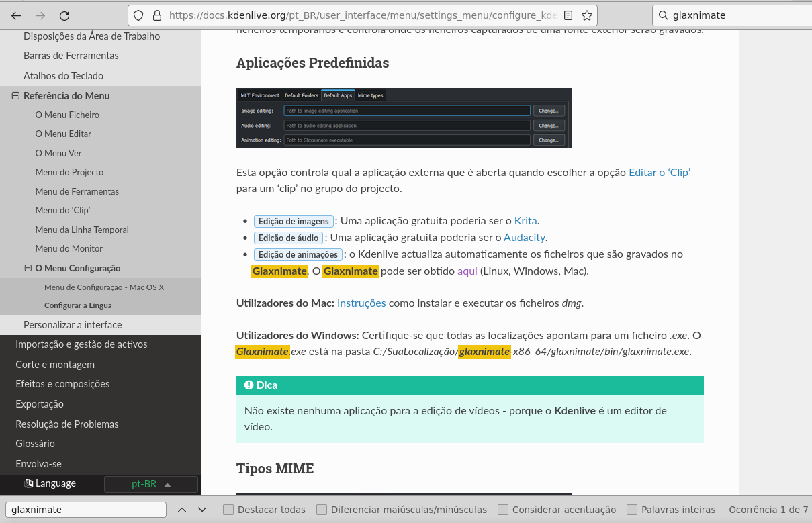This screenshot has height=523, width=812.
Task: Open Envolva-se section
Action: [x=38, y=464]
